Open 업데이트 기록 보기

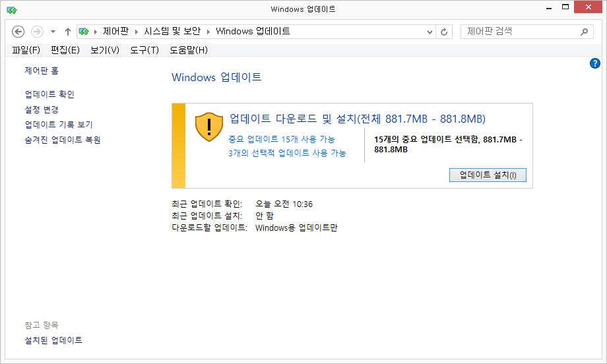(59, 125)
